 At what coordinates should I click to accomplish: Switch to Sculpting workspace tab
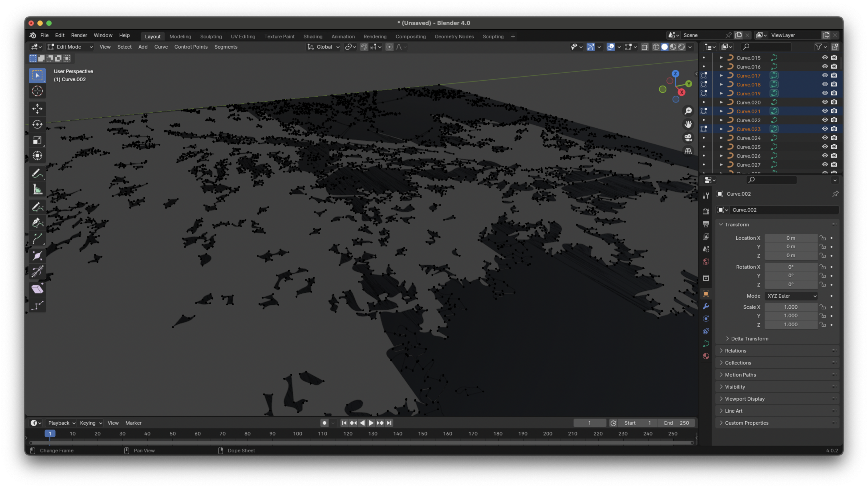click(x=211, y=36)
